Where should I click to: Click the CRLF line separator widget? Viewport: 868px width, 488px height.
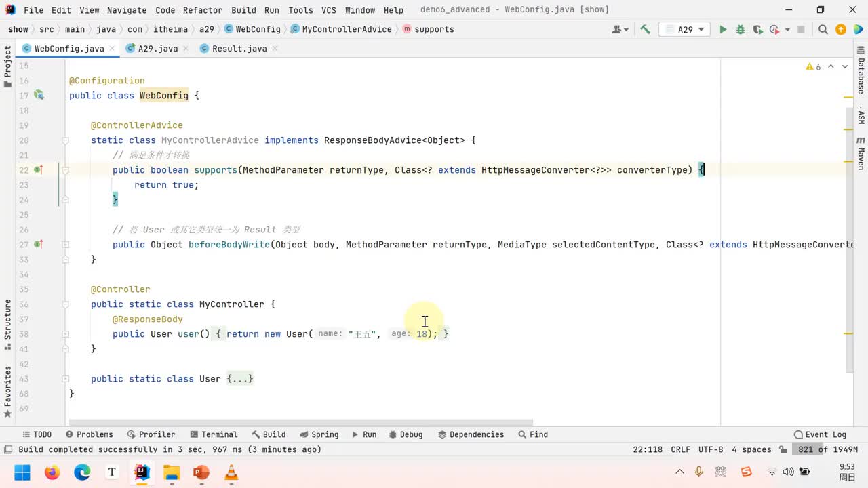[x=680, y=449]
